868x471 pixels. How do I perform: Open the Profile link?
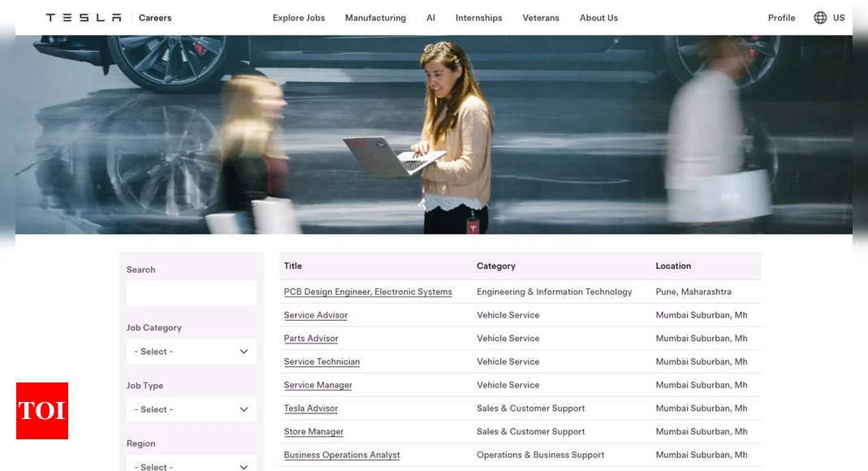click(x=782, y=18)
